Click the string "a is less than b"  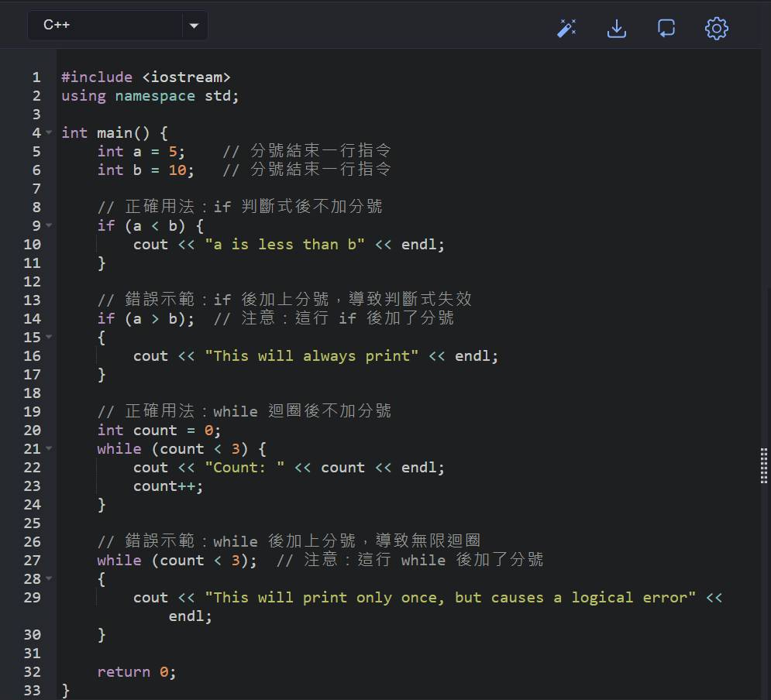click(x=284, y=244)
